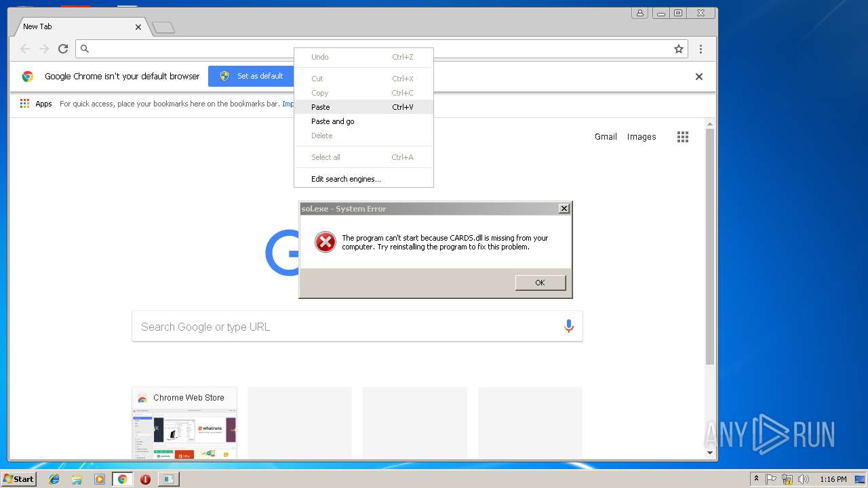868x488 pixels.
Task: Click Cut in the context menu
Action: click(363, 79)
